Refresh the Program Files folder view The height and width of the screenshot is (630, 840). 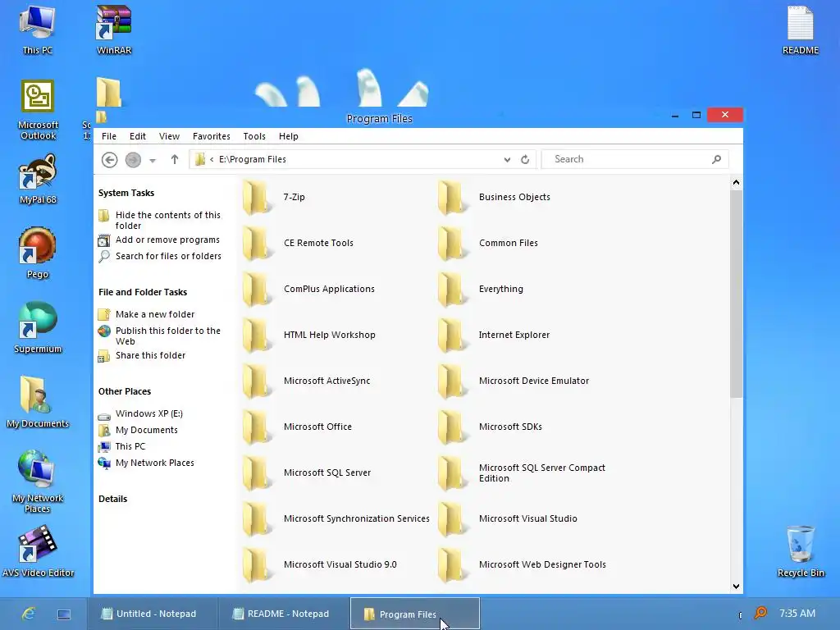pyautogui.click(x=525, y=160)
